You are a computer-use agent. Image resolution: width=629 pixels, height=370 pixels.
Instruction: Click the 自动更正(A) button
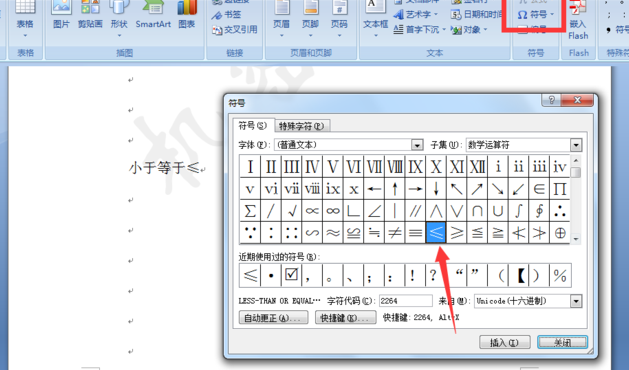[273, 318]
